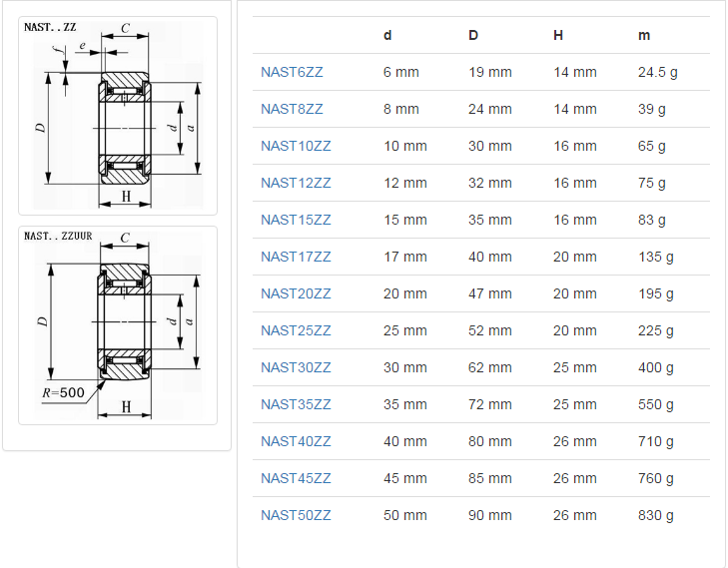Click the 'H' column header
Image resolution: width=728 pixels, height=568 pixels.
[x=558, y=35]
